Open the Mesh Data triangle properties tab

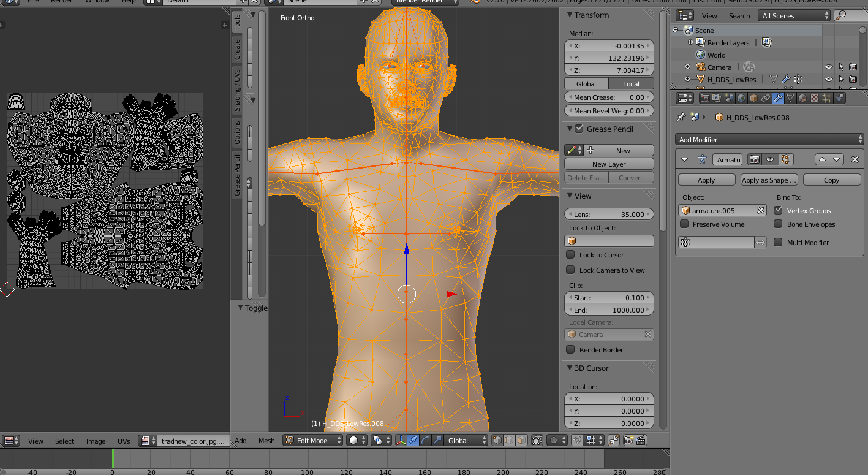click(790, 98)
